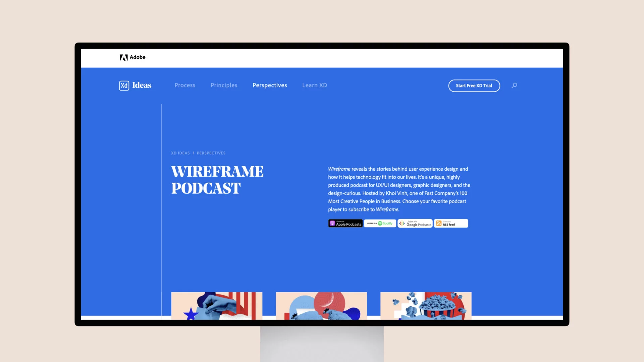644x362 pixels.
Task: Select the Perspectives navigation tab
Action: point(270,85)
